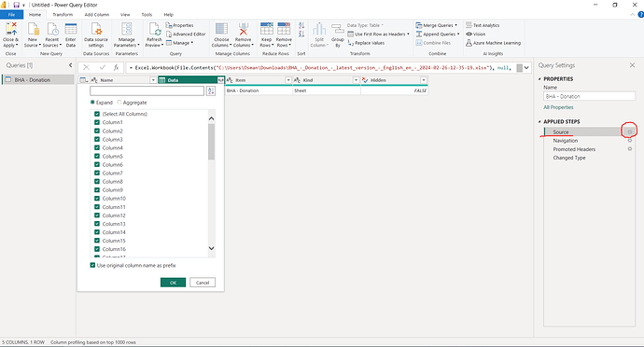Click the Close & Apply icon

pyautogui.click(x=10, y=29)
